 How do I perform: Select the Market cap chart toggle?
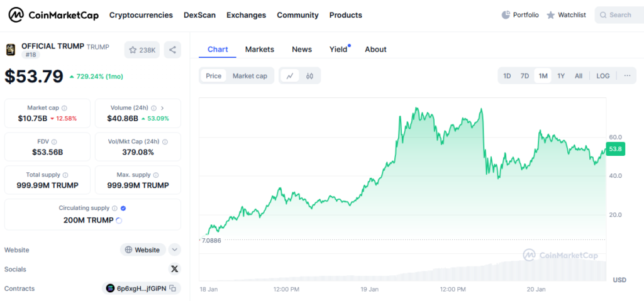click(250, 76)
